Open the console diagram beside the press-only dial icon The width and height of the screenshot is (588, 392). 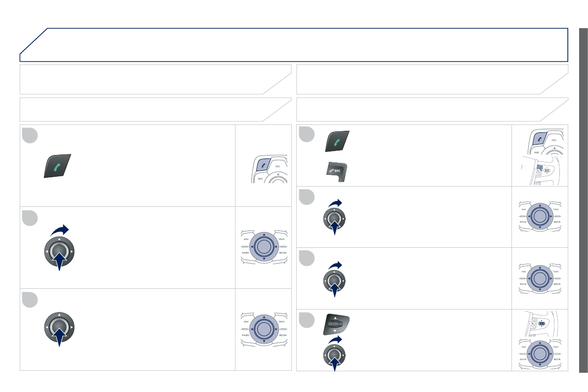263,329
